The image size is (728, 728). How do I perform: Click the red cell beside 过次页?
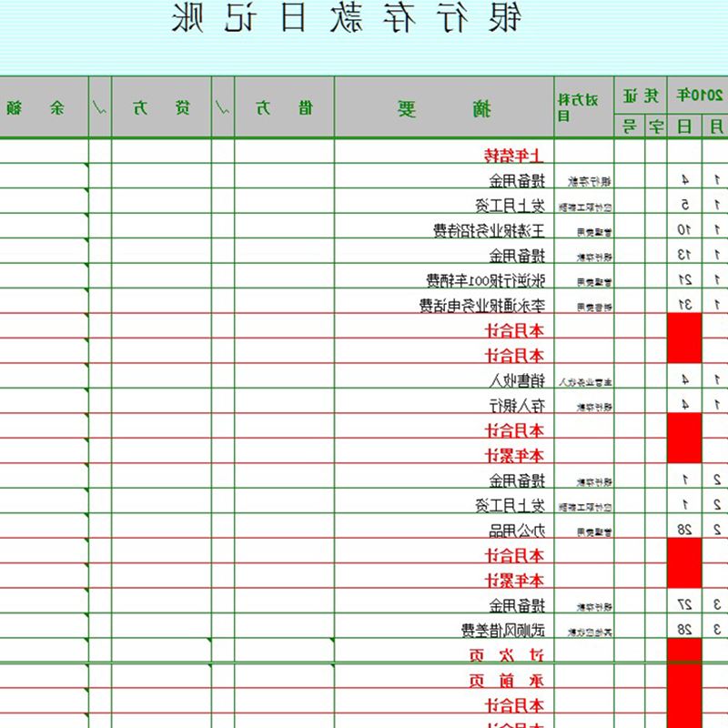[684, 652]
